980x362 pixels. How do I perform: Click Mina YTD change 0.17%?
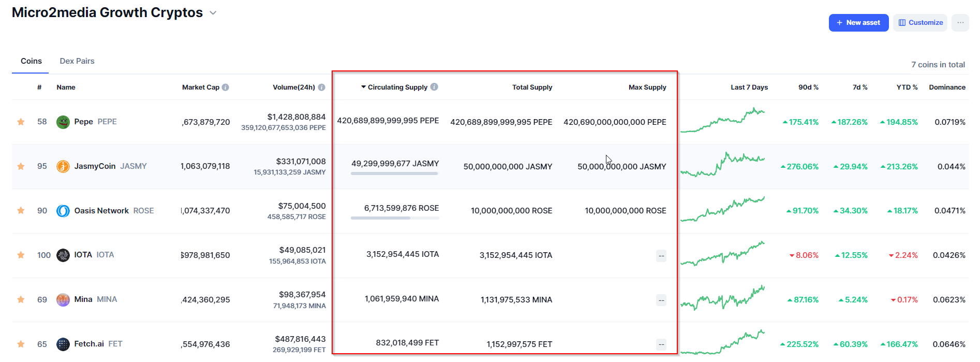coord(904,300)
